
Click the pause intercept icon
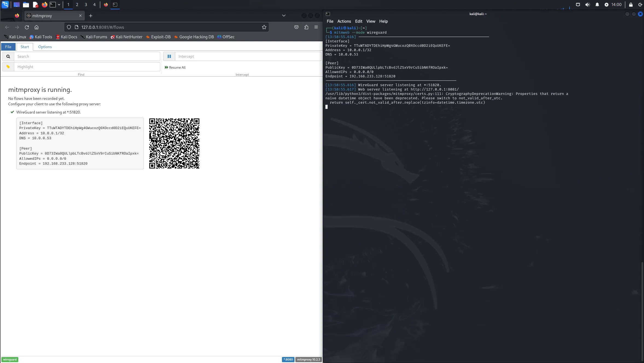pos(169,56)
